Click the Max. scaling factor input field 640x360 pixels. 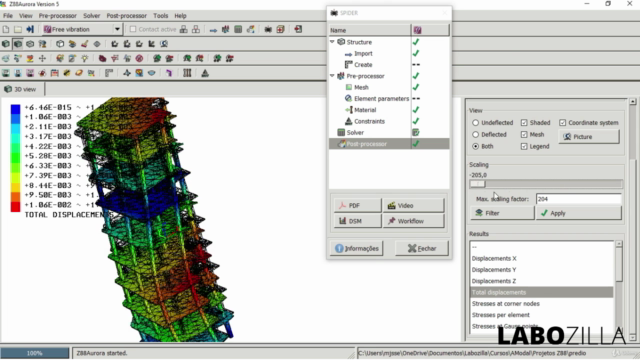(578, 199)
